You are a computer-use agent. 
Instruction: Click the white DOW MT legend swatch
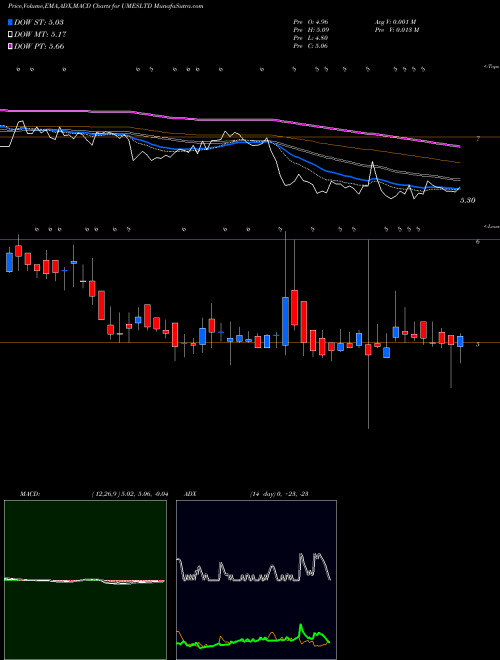10,35
